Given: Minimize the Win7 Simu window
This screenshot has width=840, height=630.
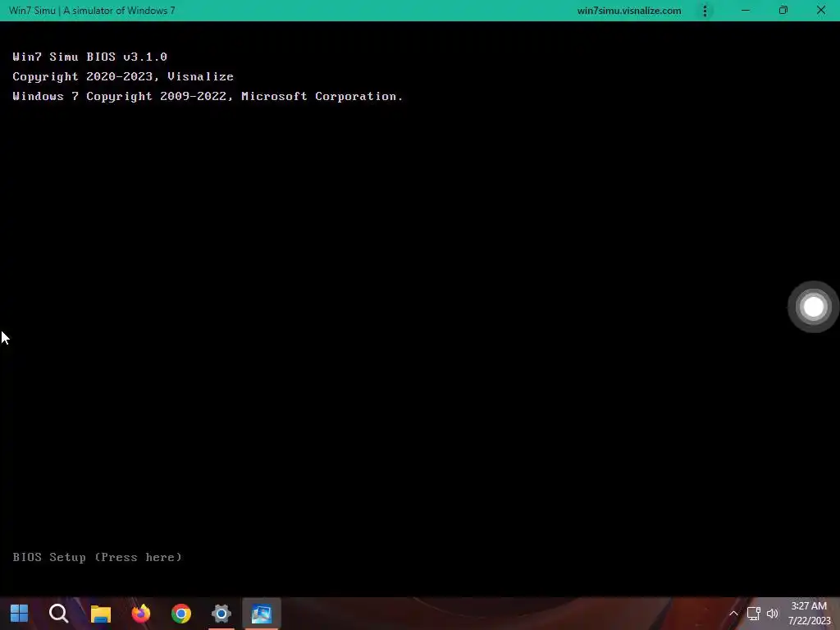Looking at the screenshot, I should click(746, 11).
